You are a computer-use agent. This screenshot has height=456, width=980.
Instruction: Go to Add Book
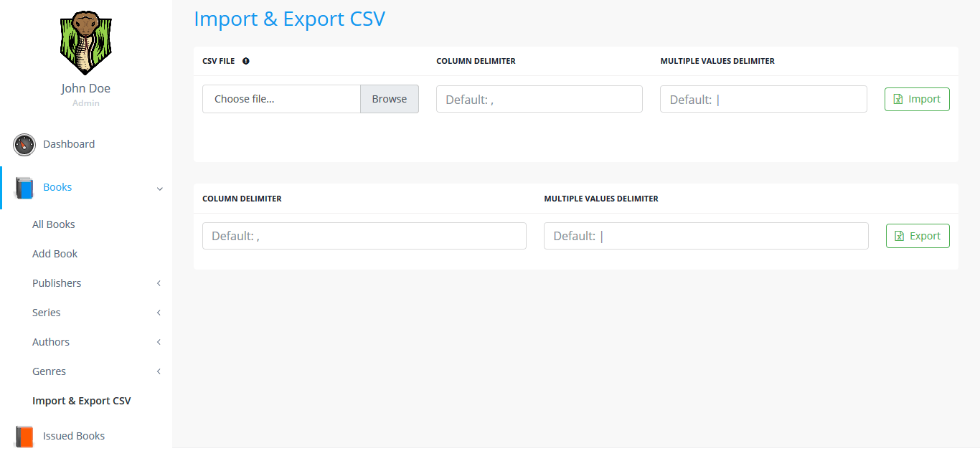point(55,254)
